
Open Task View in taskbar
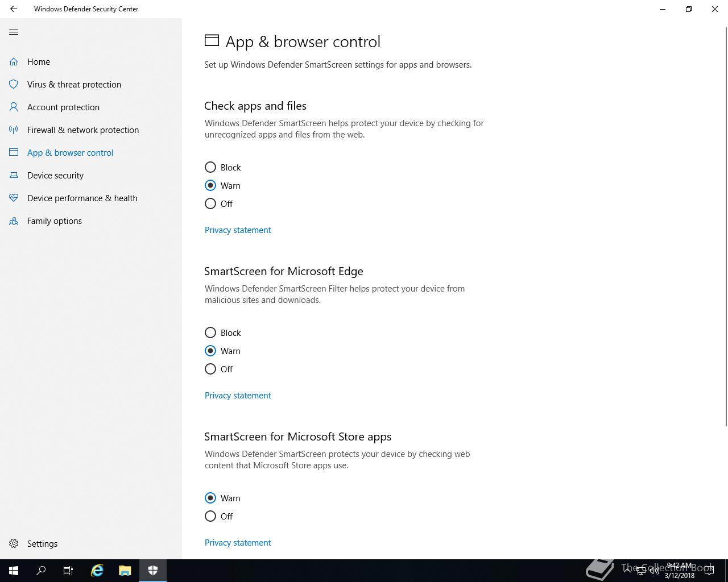(x=68, y=571)
